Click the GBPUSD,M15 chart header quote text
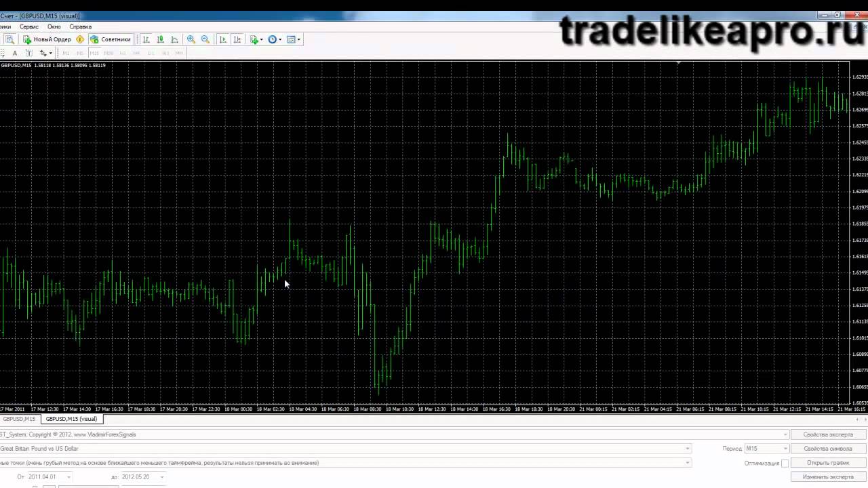 pyautogui.click(x=53, y=65)
